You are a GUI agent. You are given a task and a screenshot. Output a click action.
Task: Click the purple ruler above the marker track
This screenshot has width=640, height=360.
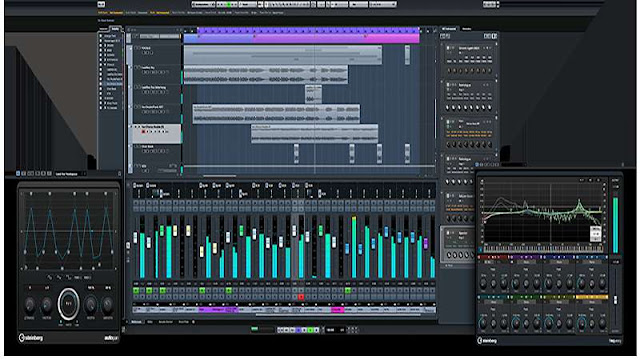(308, 31)
